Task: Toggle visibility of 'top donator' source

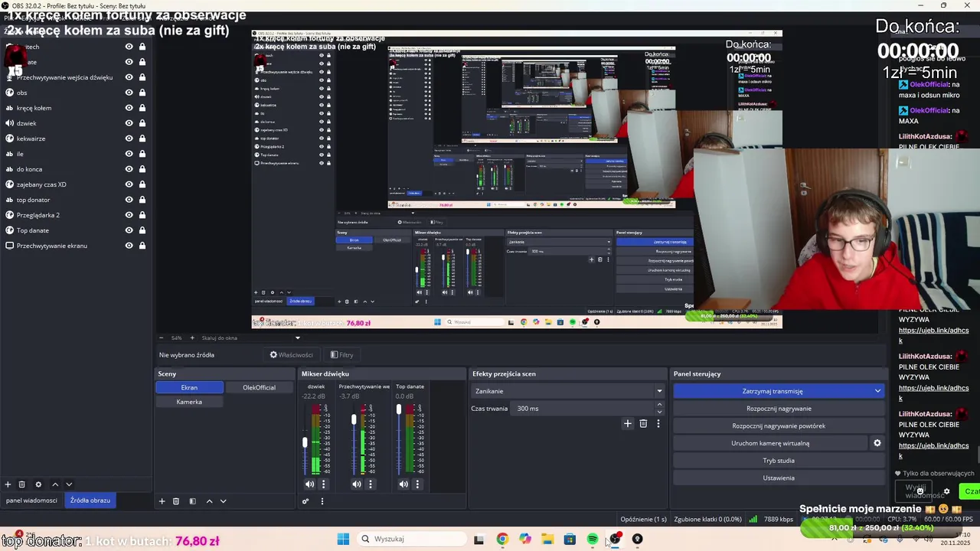Action: (x=129, y=200)
